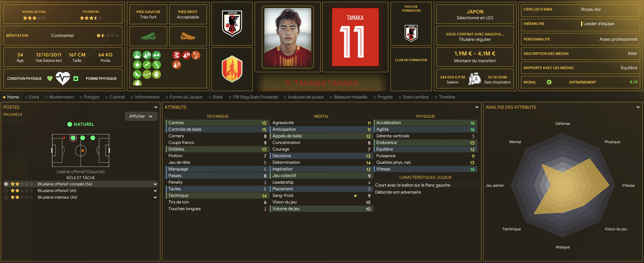Screen dimensions: 644x263
Task: Click the head target mental icon
Action: [156, 75]
